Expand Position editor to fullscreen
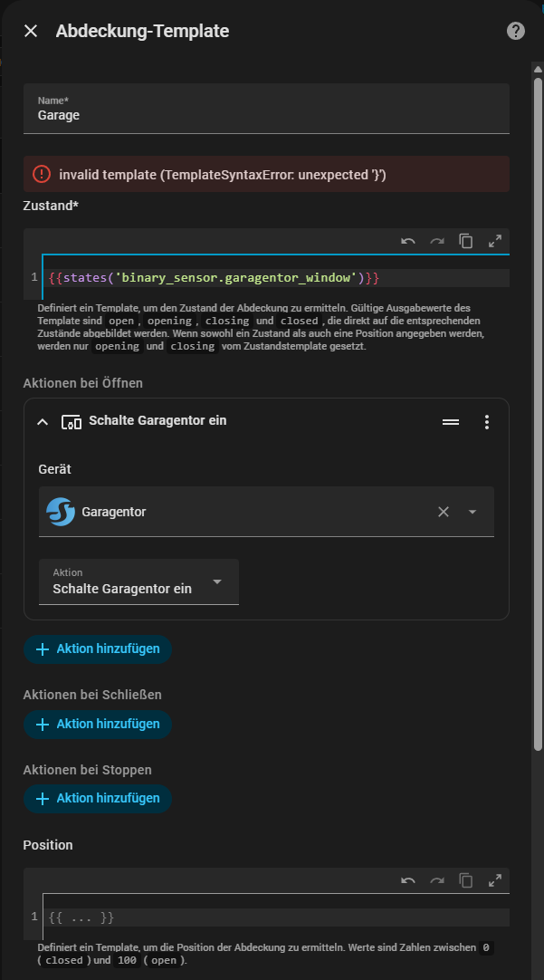Viewport: 544px width, 980px height. pos(494,880)
